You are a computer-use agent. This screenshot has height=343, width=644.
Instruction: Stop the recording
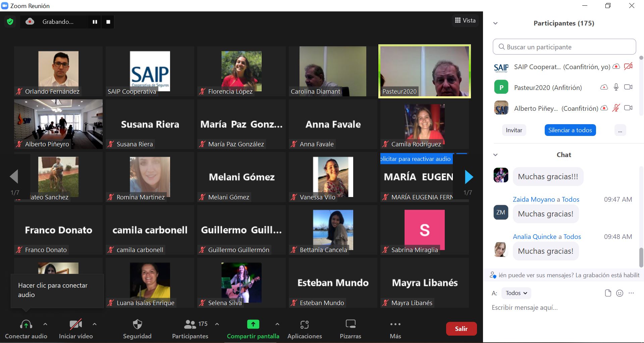click(x=108, y=22)
